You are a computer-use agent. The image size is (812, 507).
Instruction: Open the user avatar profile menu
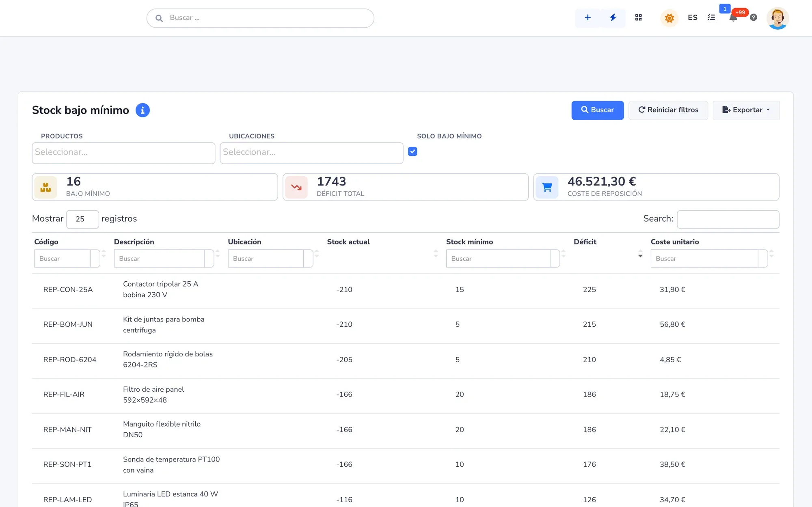(x=777, y=18)
